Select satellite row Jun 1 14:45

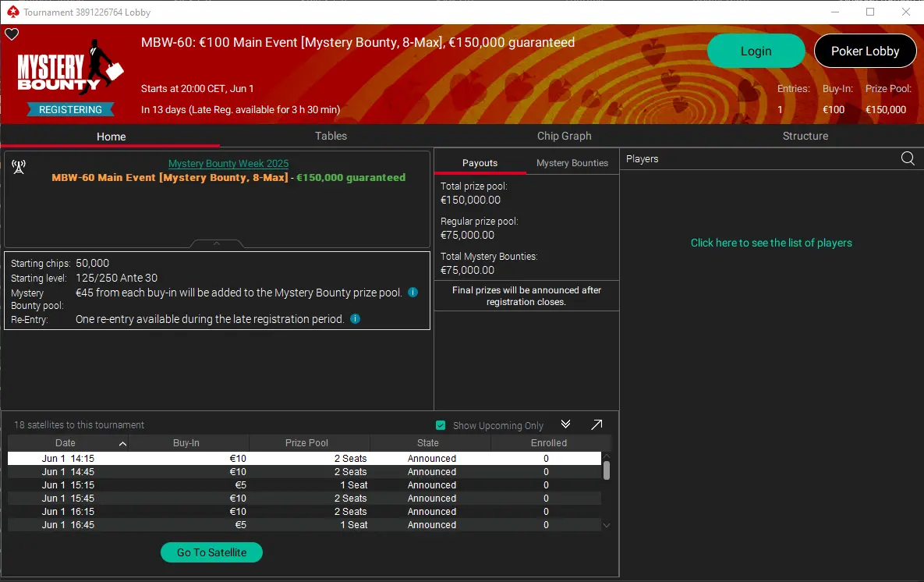pos(304,472)
